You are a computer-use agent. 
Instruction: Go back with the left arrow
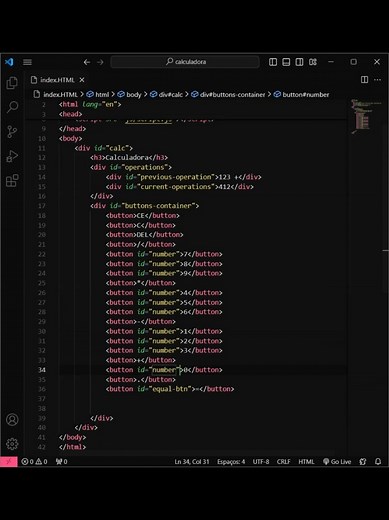(87, 62)
